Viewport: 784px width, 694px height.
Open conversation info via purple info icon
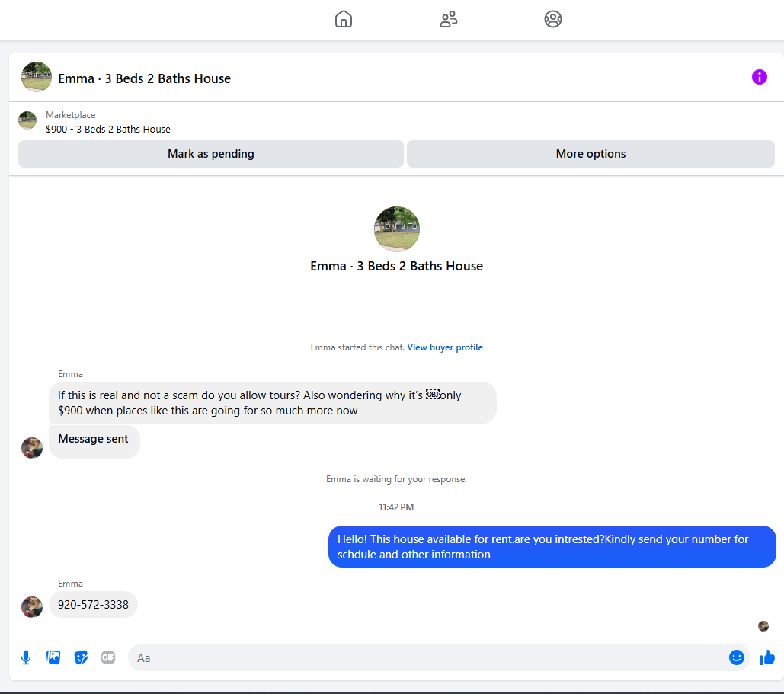pos(759,77)
